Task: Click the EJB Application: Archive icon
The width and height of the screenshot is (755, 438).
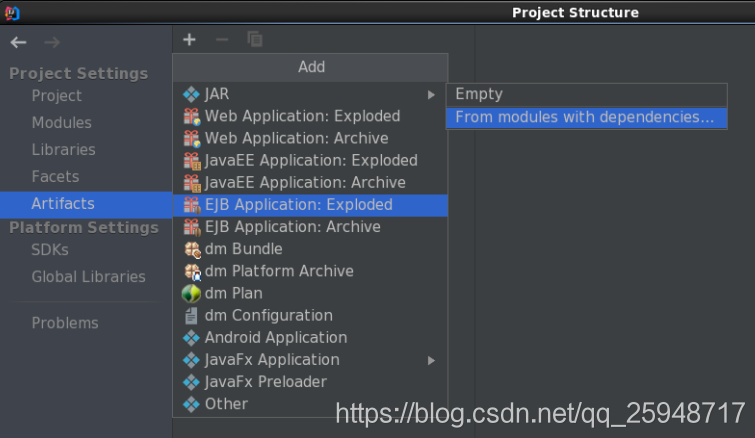Action: pos(192,227)
